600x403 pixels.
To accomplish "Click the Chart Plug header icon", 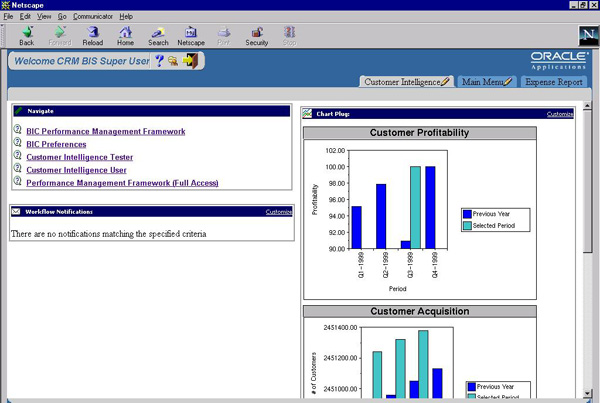I will pyautogui.click(x=307, y=113).
